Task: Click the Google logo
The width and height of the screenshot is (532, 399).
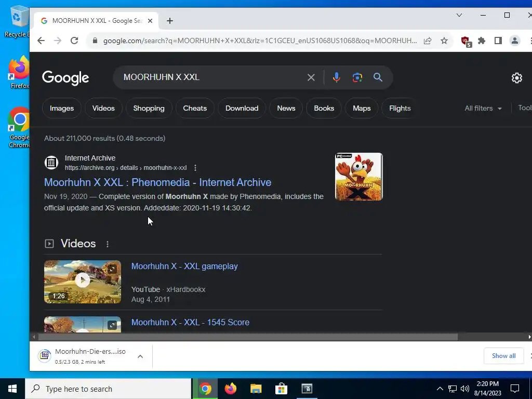Action: coord(65,78)
